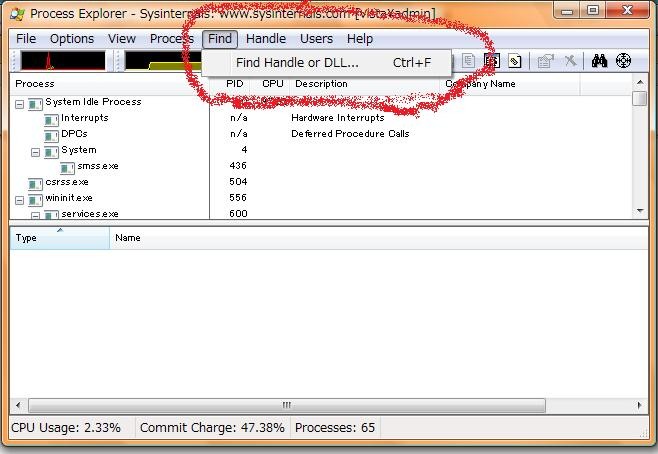
Task: Collapse the services.exe tree node
Action: (36, 216)
